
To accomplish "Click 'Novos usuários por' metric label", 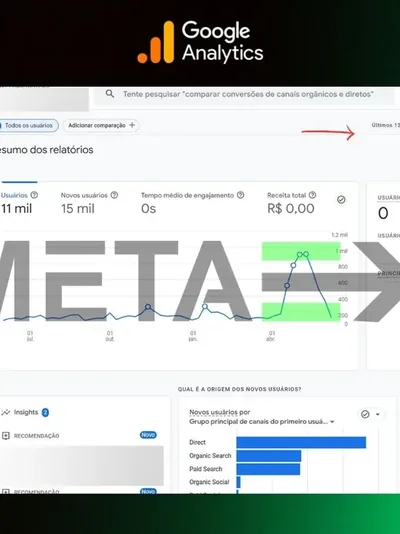I will [220, 412].
